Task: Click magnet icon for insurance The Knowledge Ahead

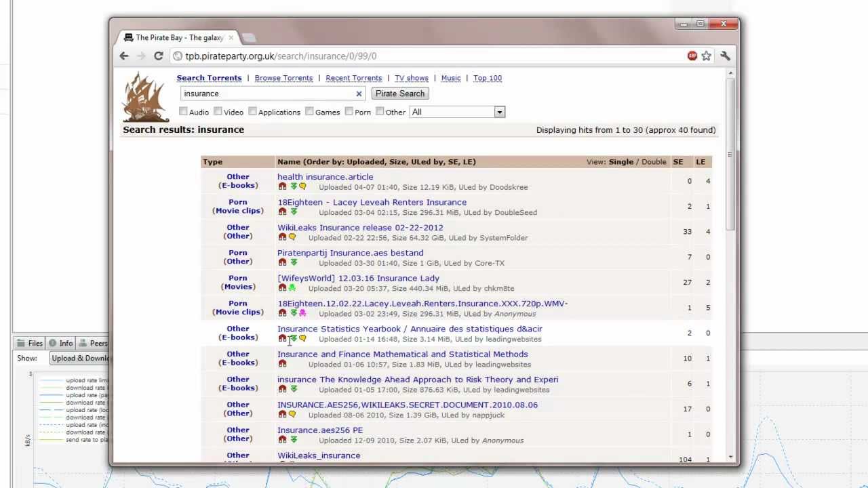Action: point(282,389)
